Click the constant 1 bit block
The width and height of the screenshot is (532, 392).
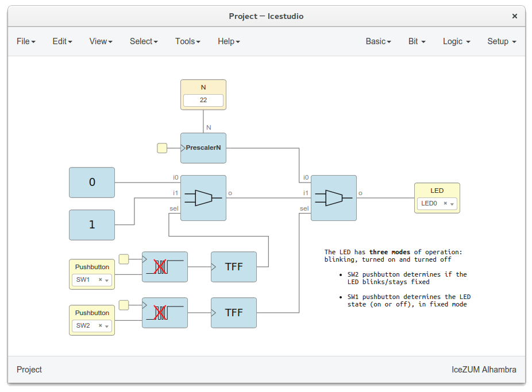point(92,224)
